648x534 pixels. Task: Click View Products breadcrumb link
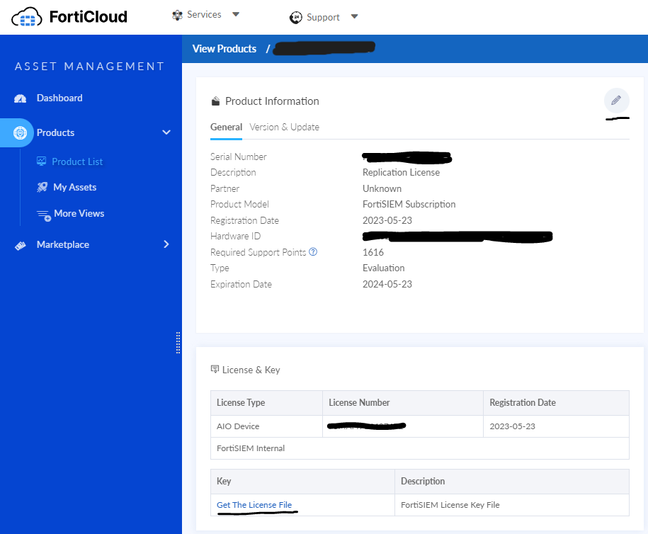224,48
